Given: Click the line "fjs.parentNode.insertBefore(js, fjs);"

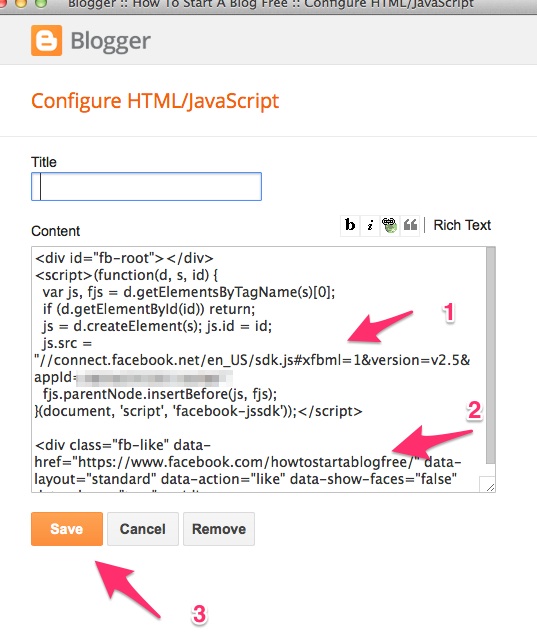Looking at the screenshot, I should tap(160, 394).
